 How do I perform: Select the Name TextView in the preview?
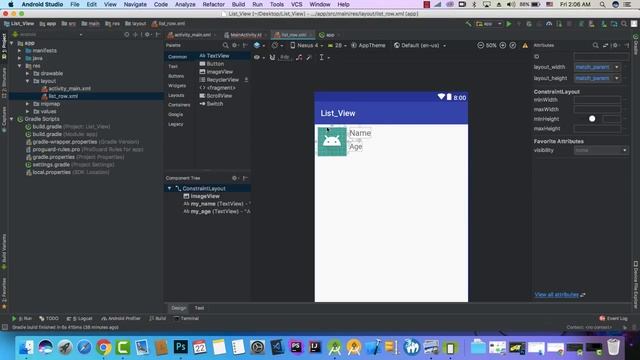click(360, 133)
